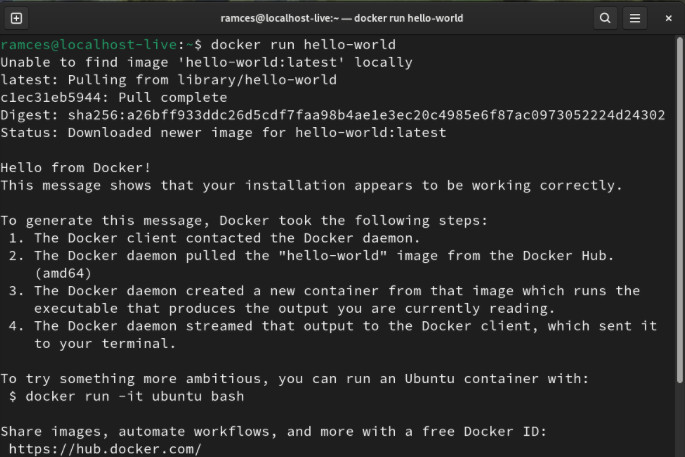
Task: Click 'Status: Downloaded newer image' line
Action: 223,132
